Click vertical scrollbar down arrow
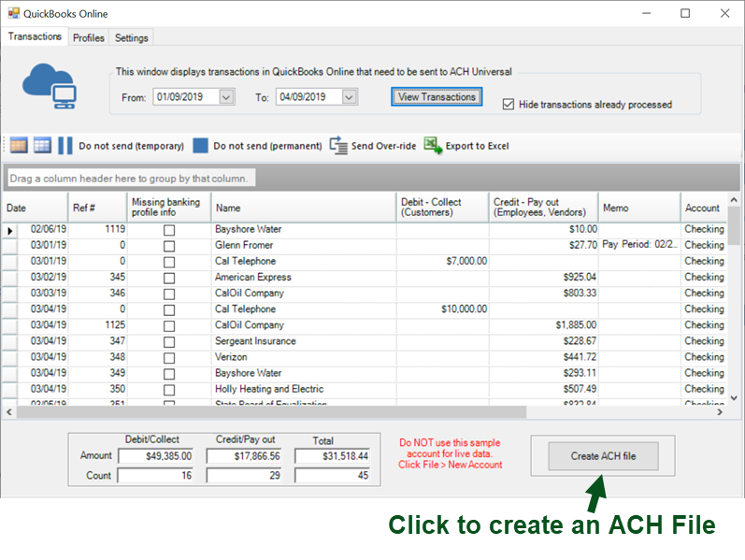Screen dimensions: 745x560 [x=734, y=398]
